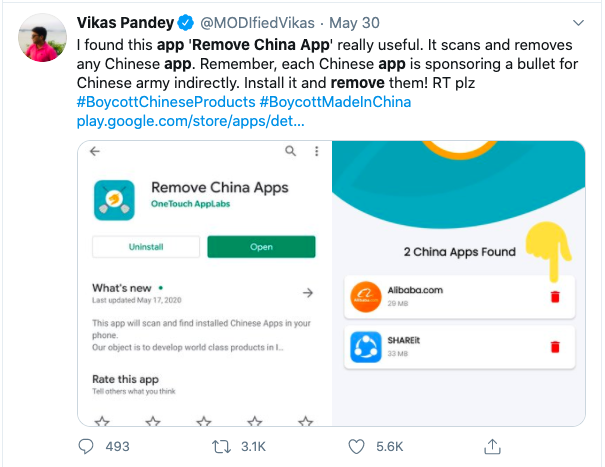Like the tweet with the heart icon

[356, 446]
